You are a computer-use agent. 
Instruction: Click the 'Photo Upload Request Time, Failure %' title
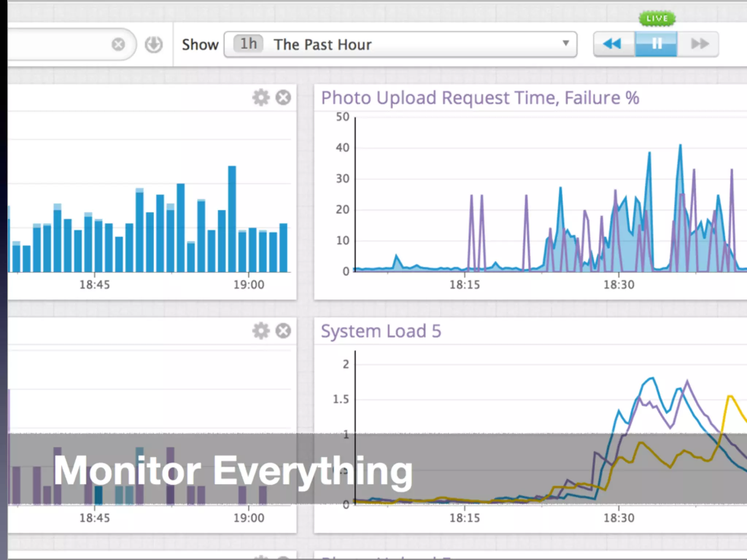(x=480, y=98)
